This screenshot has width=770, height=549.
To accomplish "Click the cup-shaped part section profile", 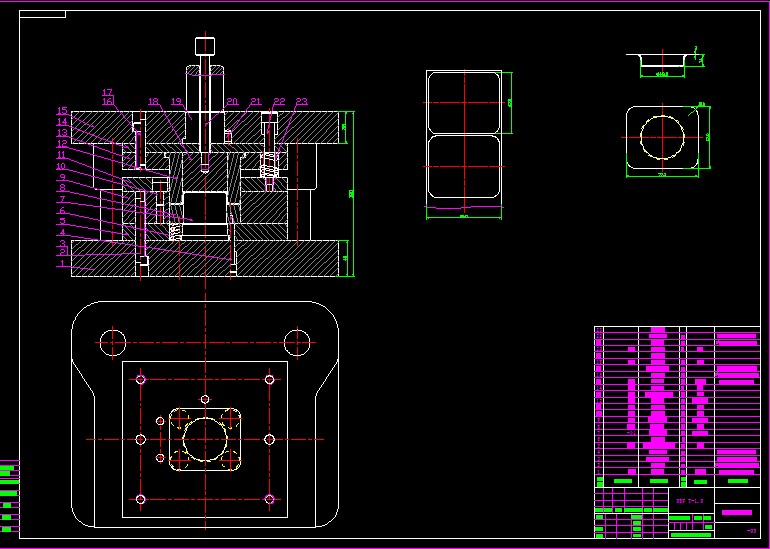I will pos(662,60).
